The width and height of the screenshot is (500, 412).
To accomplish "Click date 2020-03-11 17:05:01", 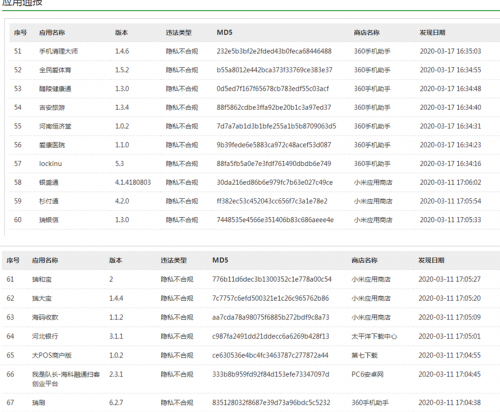I will coord(449,336).
